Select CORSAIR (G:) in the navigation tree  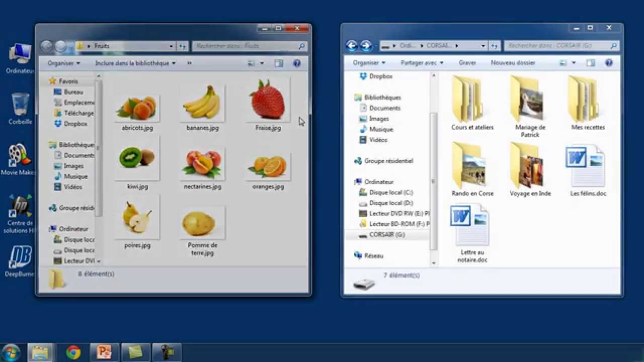(387, 235)
